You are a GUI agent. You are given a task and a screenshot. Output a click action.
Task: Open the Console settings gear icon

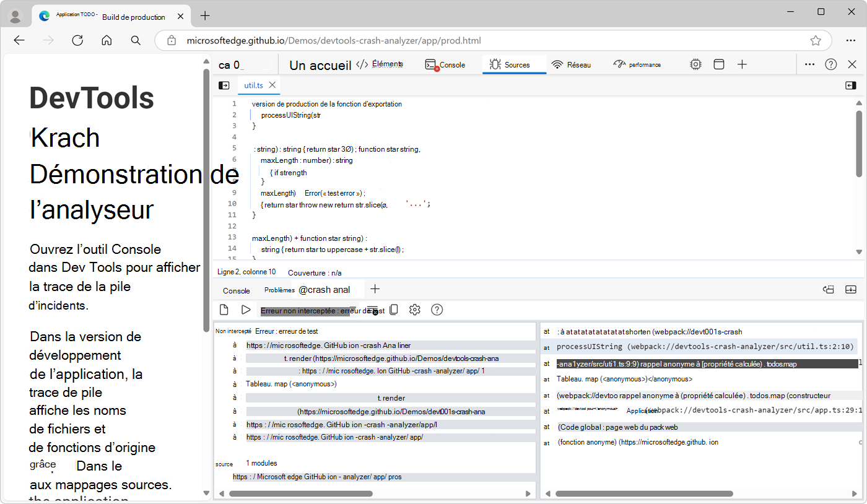[x=414, y=310]
